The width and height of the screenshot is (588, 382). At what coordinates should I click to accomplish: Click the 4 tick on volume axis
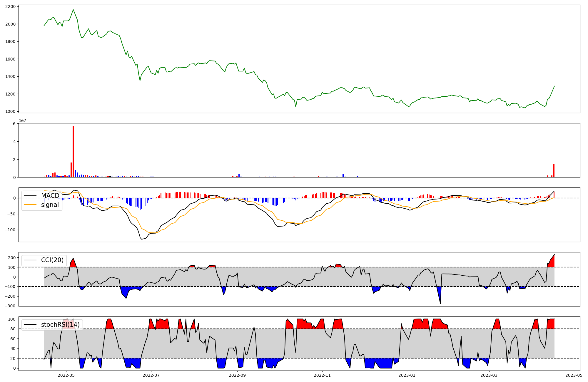pyautogui.click(x=14, y=142)
